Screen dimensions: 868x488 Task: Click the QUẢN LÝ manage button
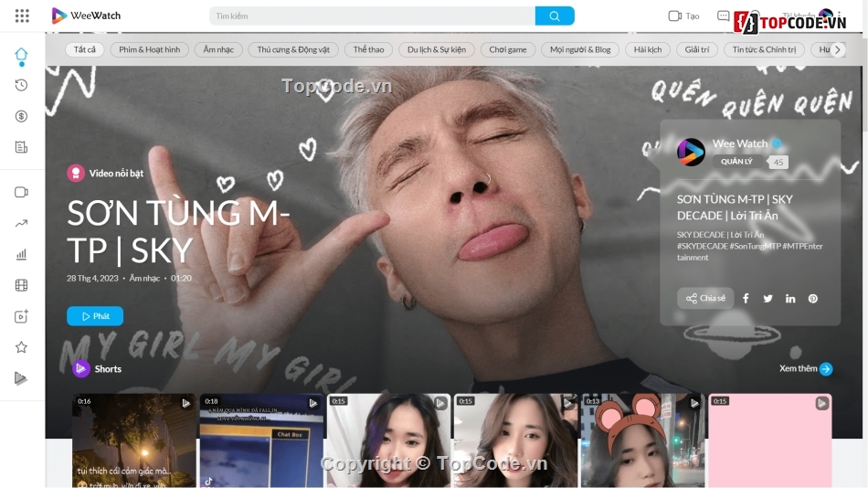736,162
